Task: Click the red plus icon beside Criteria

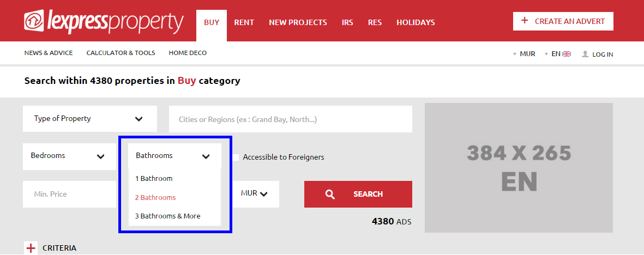Action: click(31, 248)
